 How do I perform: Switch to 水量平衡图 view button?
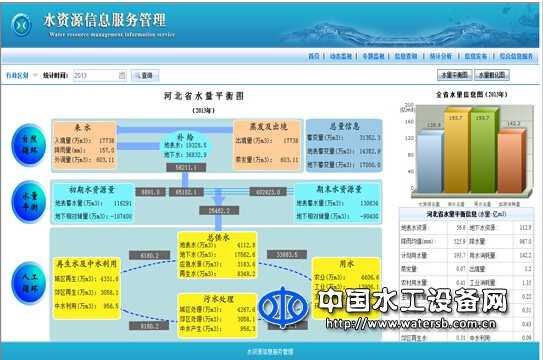454,75
